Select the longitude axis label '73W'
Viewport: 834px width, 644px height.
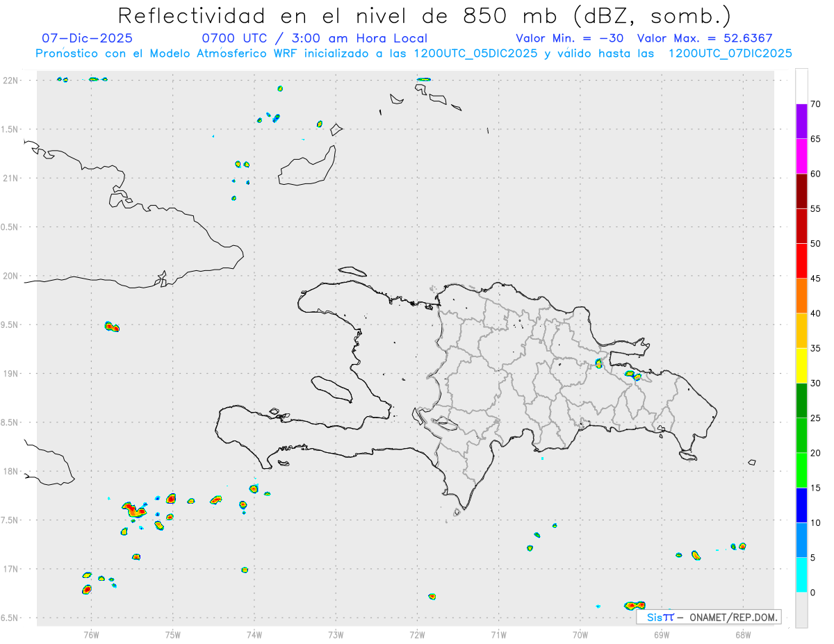(x=336, y=634)
